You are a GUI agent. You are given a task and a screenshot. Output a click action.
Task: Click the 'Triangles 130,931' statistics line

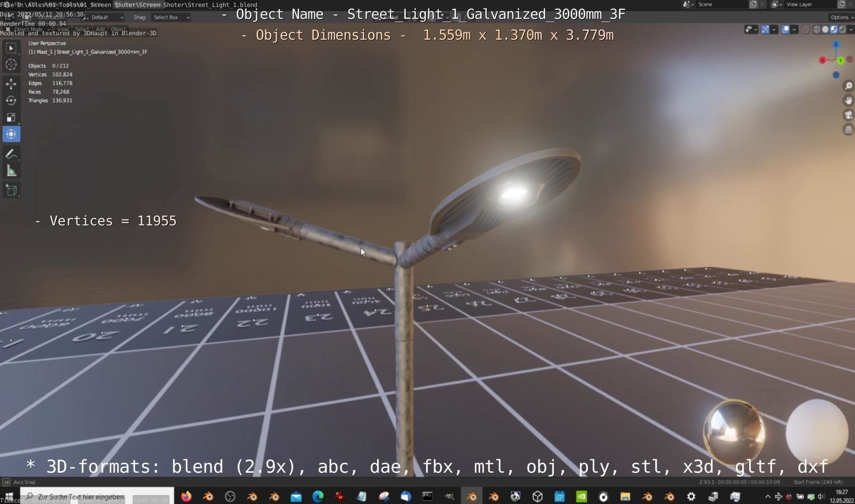[50, 100]
